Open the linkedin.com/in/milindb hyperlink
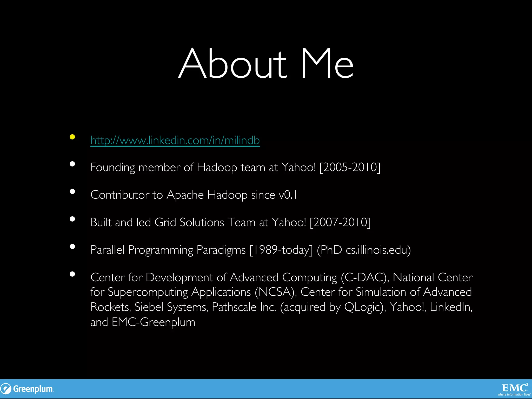Image resolution: width=532 pixels, height=399 pixels. [175, 141]
